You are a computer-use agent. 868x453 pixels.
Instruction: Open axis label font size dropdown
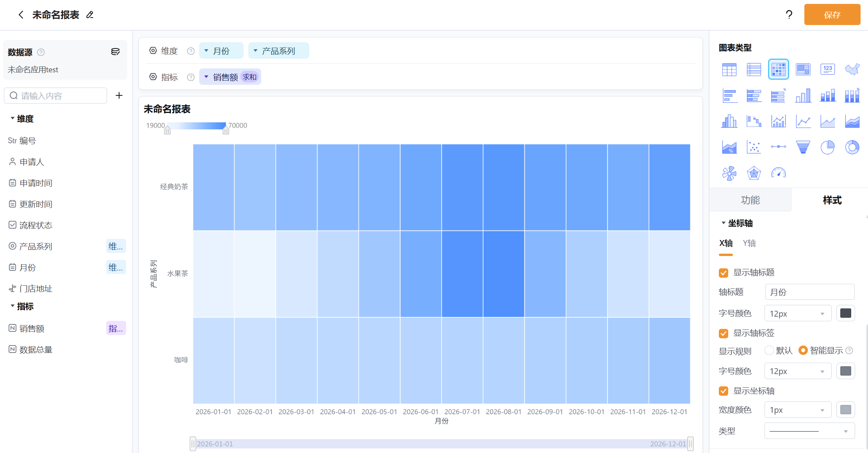(x=798, y=371)
